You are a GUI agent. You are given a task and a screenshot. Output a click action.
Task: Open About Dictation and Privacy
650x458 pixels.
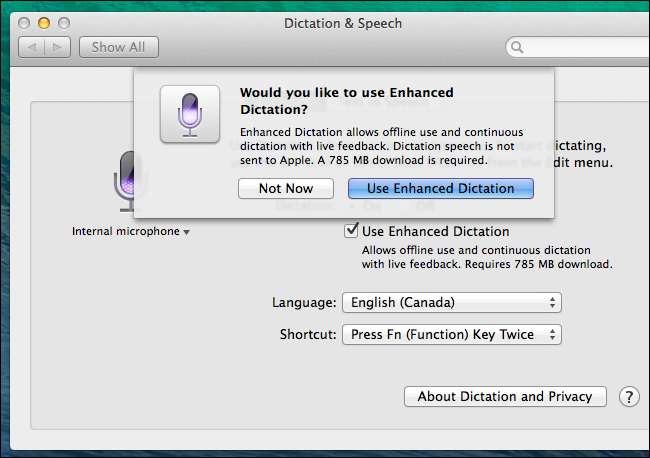coord(505,397)
